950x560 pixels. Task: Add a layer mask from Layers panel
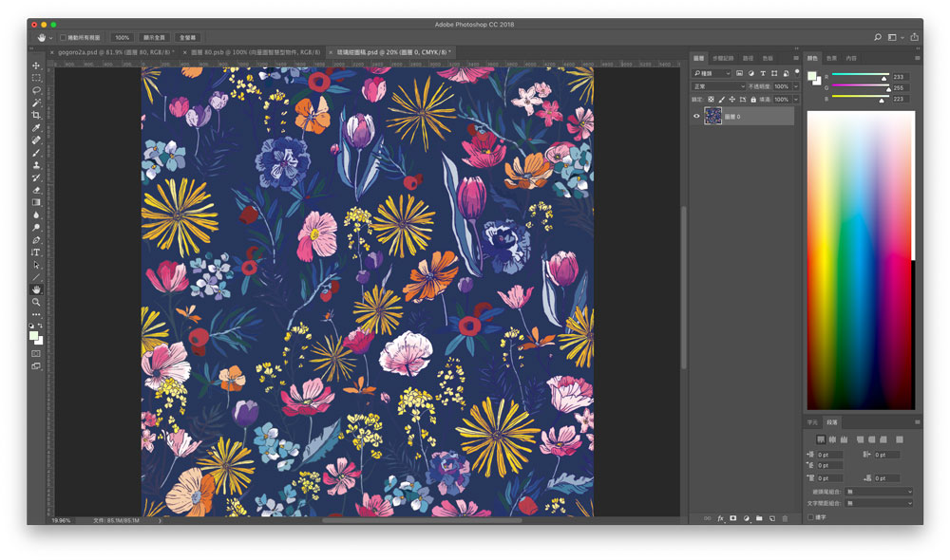[x=732, y=518]
